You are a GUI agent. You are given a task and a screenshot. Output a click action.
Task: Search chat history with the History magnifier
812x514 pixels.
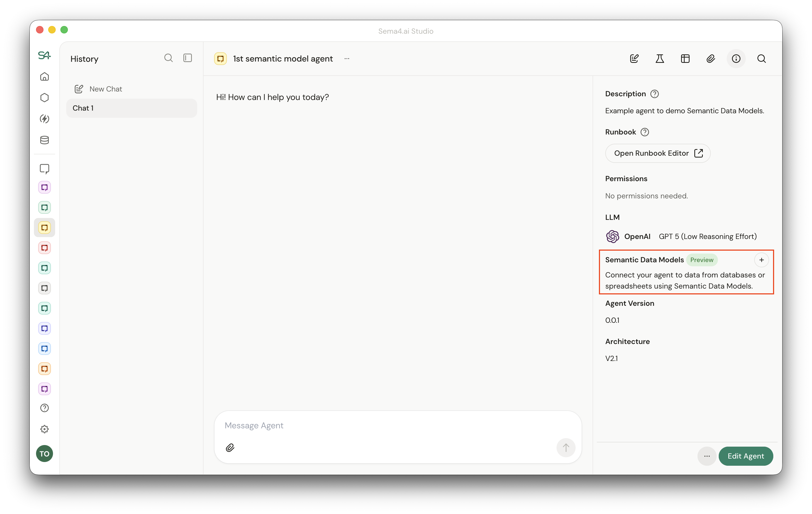click(x=169, y=58)
